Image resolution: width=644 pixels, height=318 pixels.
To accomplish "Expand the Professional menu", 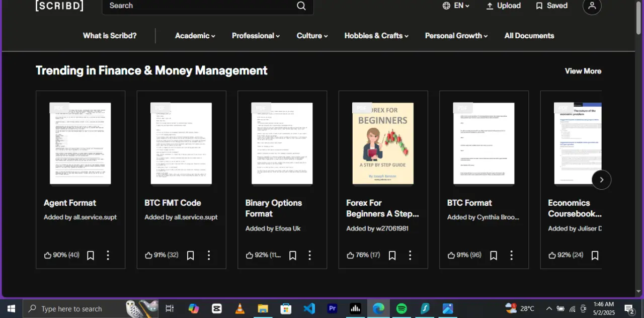I will point(256,36).
